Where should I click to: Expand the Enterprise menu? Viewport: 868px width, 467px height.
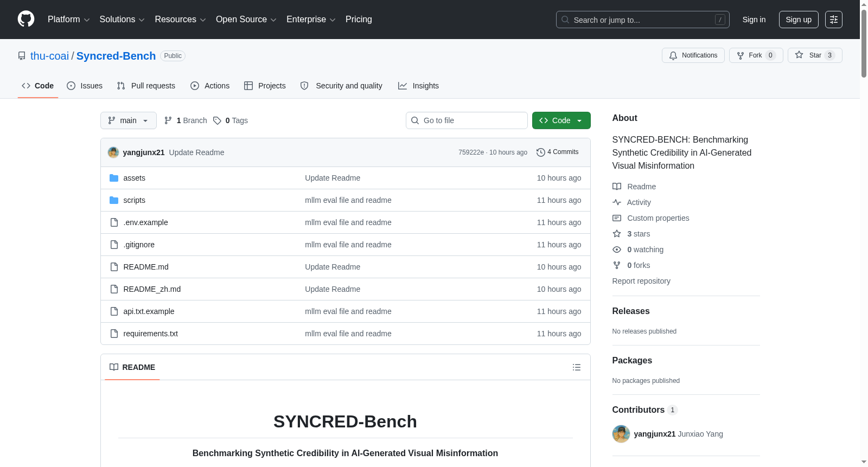[311, 20]
